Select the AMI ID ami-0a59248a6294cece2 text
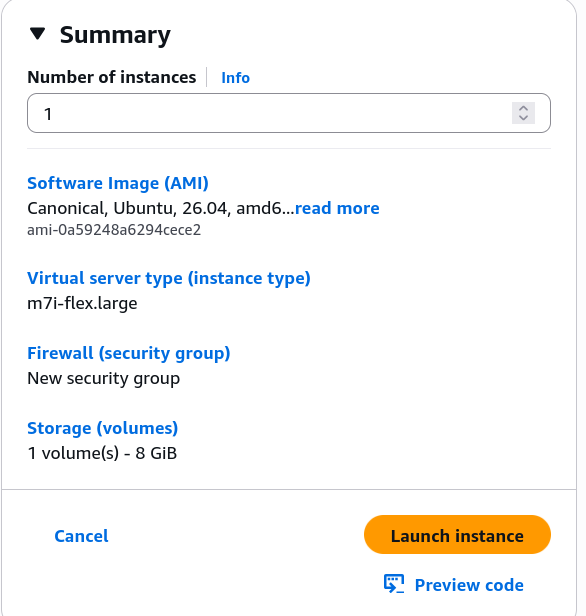586x616 pixels. (x=114, y=230)
